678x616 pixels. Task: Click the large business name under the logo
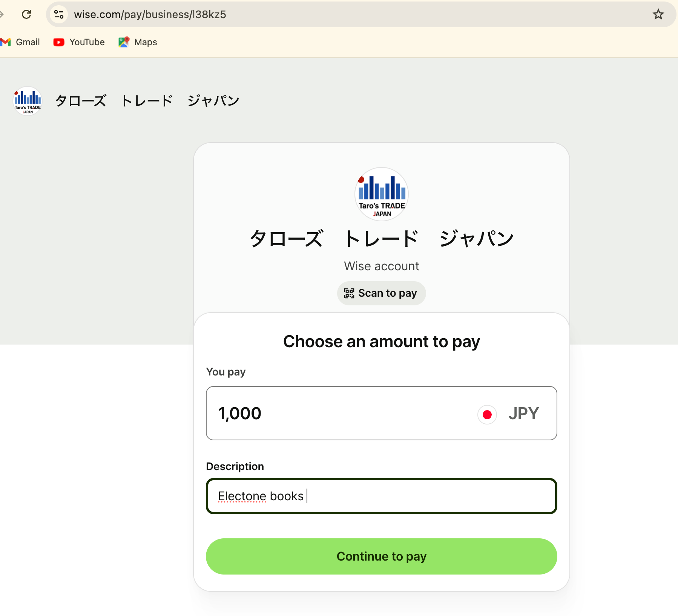[x=381, y=239]
